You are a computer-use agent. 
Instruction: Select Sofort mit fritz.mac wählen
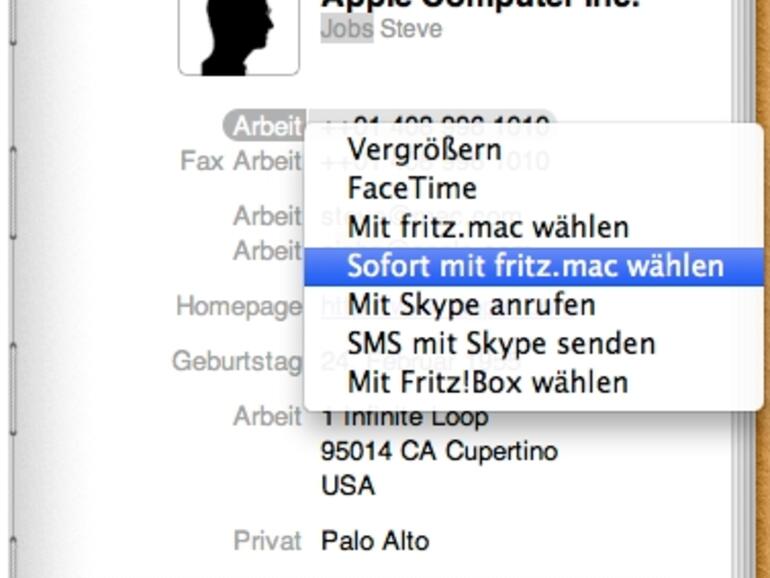pos(535,266)
